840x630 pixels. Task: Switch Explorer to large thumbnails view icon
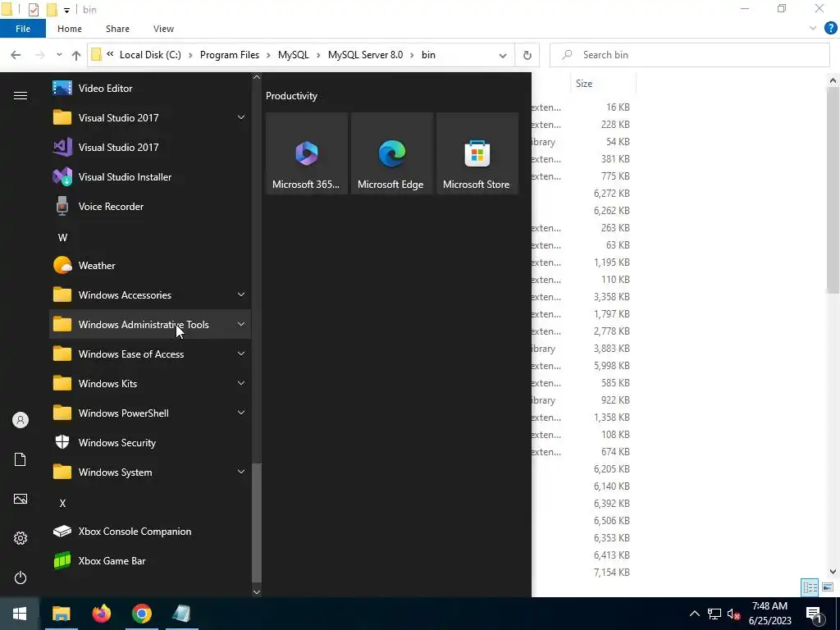click(828, 587)
